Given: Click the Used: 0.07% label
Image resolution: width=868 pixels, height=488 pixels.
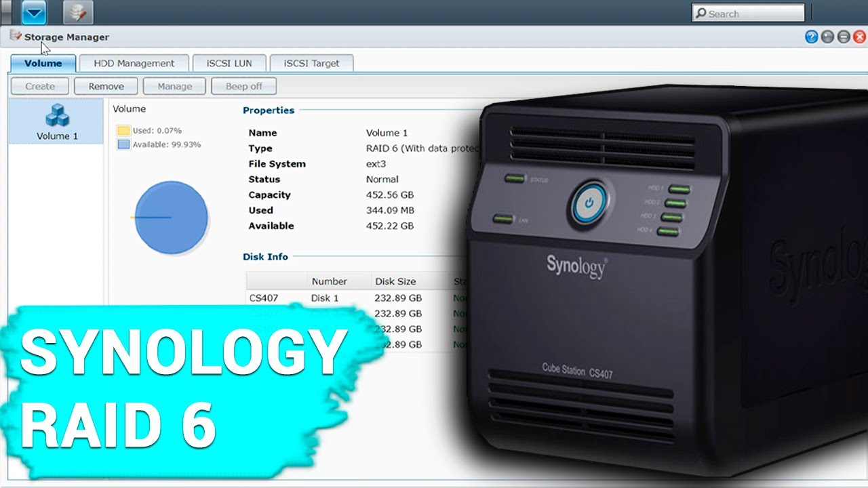Looking at the screenshot, I should coord(157,131).
